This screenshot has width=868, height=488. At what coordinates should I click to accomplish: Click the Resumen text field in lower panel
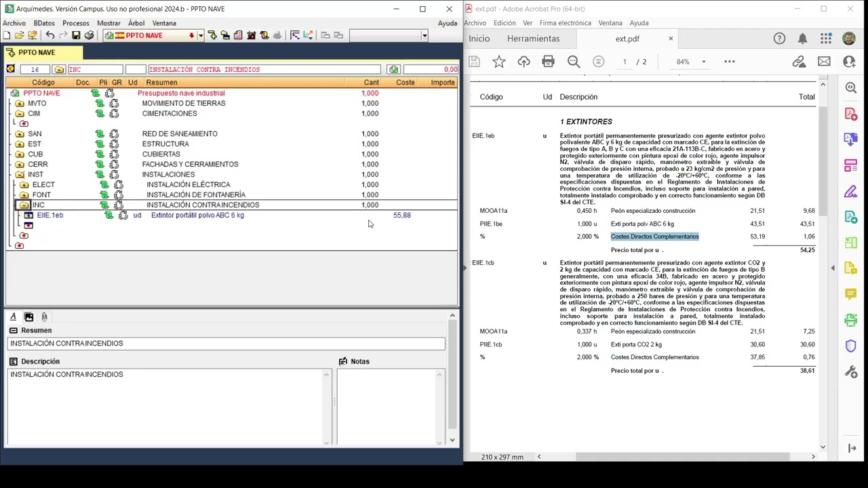click(x=226, y=344)
